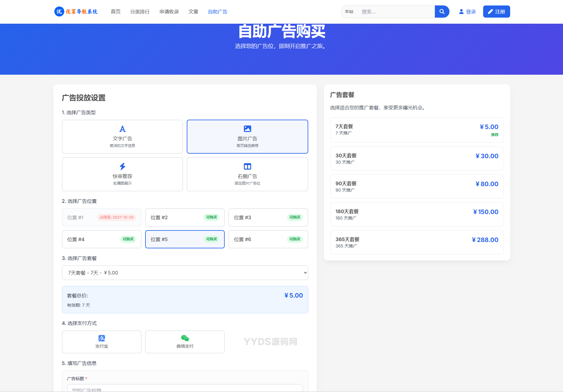
Task: Pick Alipay payment icon
Action: tap(102, 338)
